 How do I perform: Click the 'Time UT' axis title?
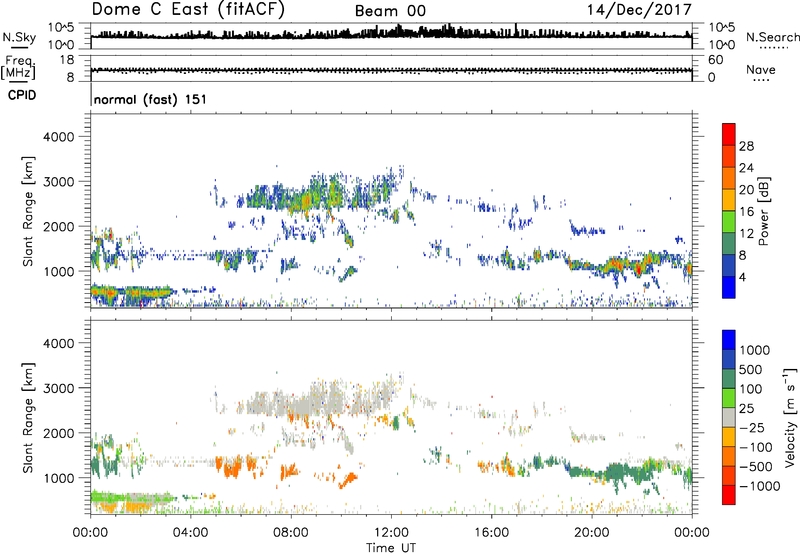click(391, 548)
